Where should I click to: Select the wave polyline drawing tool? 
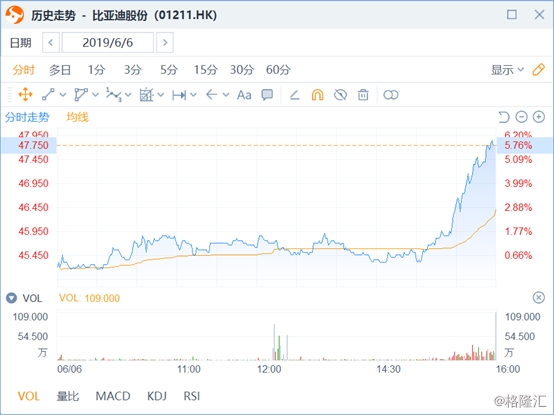tap(114, 95)
